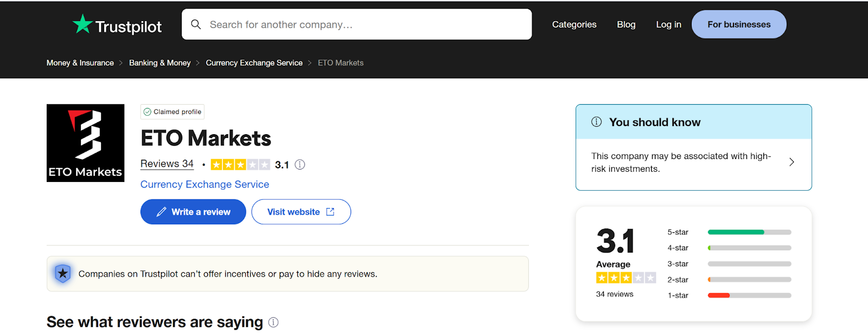Image resolution: width=868 pixels, height=334 pixels.
Task: Click the Average star rating in summary card
Action: tap(626, 278)
